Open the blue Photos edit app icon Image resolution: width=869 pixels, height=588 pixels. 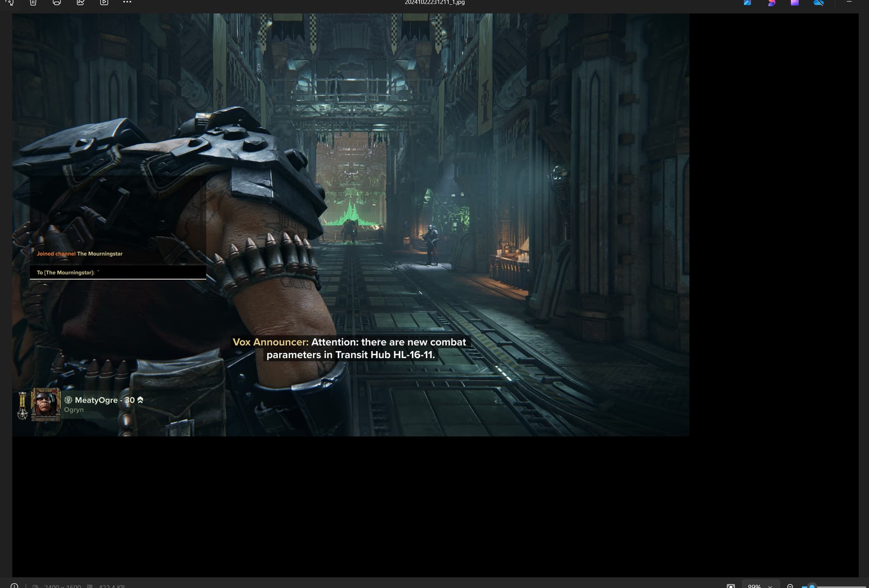tap(748, 2)
